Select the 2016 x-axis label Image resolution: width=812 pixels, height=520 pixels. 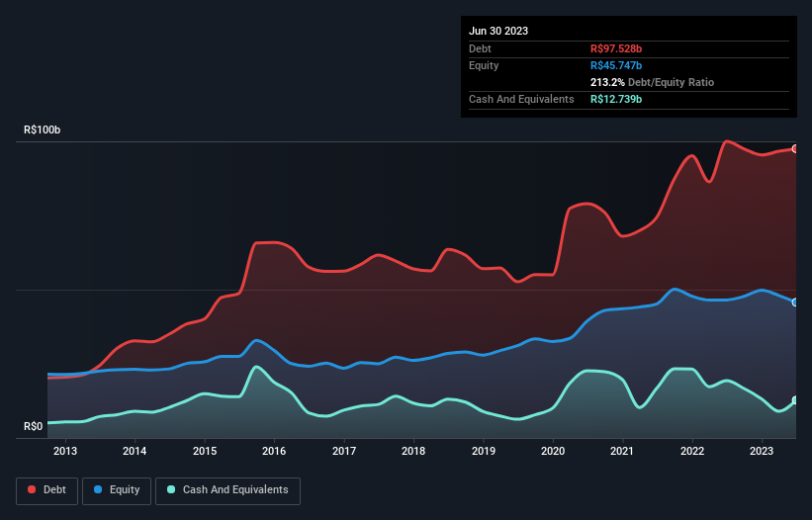pos(274,451)
